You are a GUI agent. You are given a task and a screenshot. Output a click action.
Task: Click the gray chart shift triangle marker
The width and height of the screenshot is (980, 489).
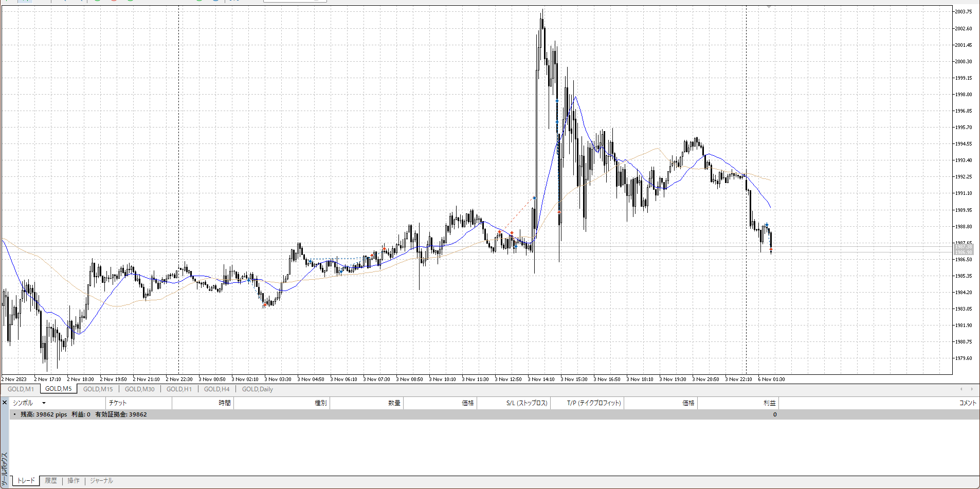(769, 7)
